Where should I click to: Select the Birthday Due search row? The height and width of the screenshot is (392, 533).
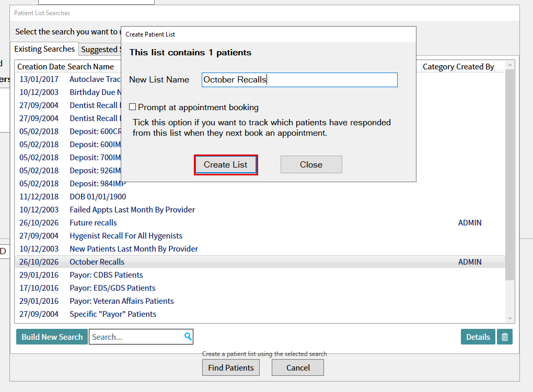point(68,92)
